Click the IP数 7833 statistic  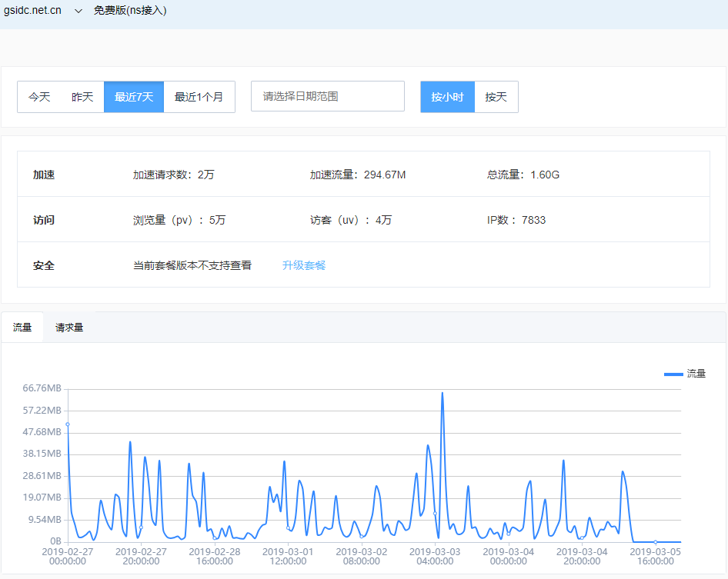coord(516,221)
